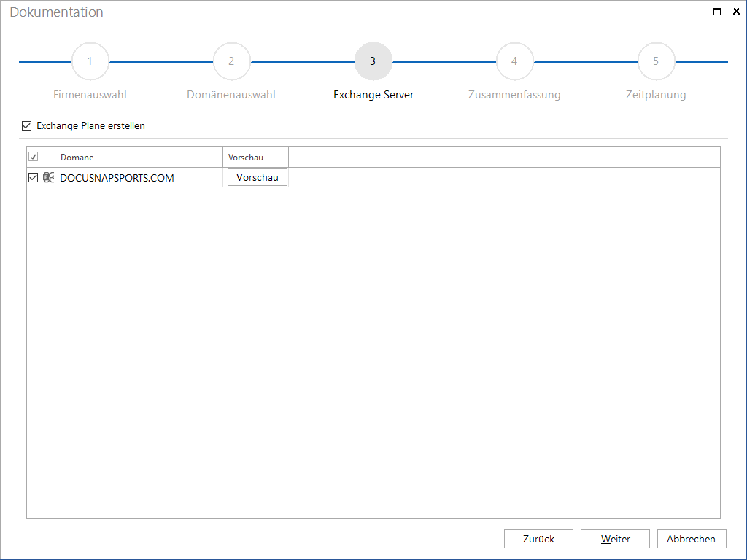
Task: Click the Zusammenfassung step label
Action: point(514,95)
